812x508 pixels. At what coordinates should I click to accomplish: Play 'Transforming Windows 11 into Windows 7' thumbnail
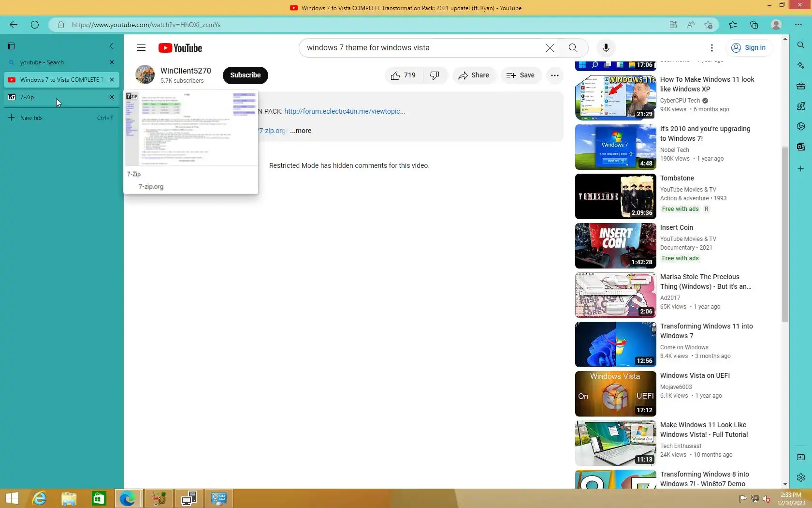(x=616, y=344)
